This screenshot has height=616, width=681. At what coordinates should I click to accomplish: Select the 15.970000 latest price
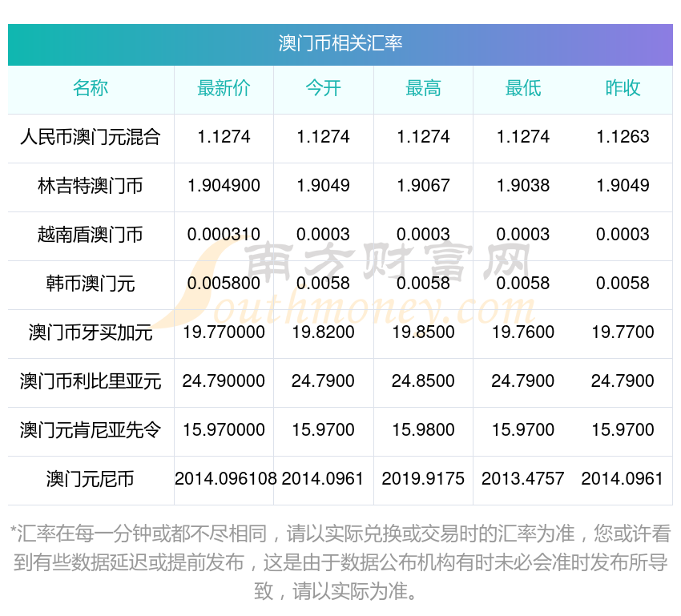point(224,430)
